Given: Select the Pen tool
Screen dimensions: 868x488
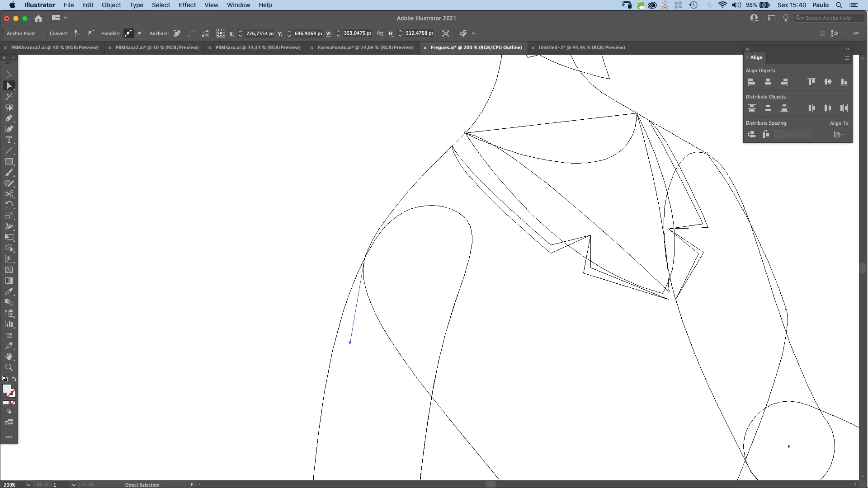Looking at the screenshot, I should pyautogui.click(x=9, y=118).
